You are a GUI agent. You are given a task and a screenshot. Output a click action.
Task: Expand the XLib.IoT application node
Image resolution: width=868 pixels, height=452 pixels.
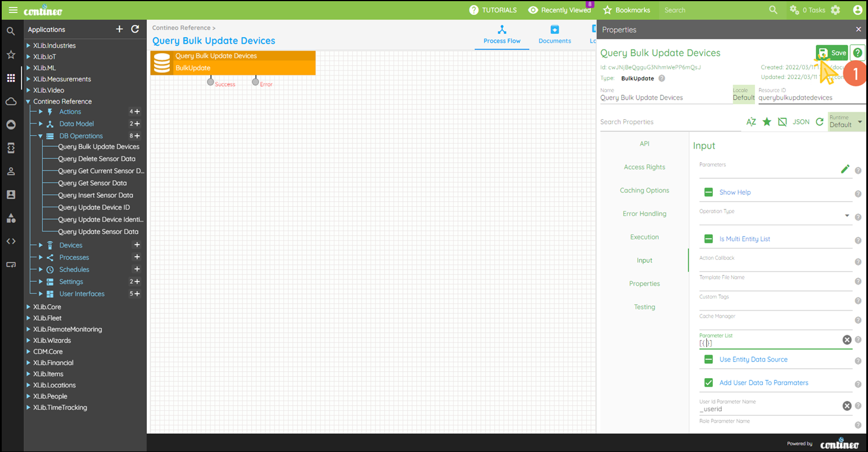pos(28,57)
